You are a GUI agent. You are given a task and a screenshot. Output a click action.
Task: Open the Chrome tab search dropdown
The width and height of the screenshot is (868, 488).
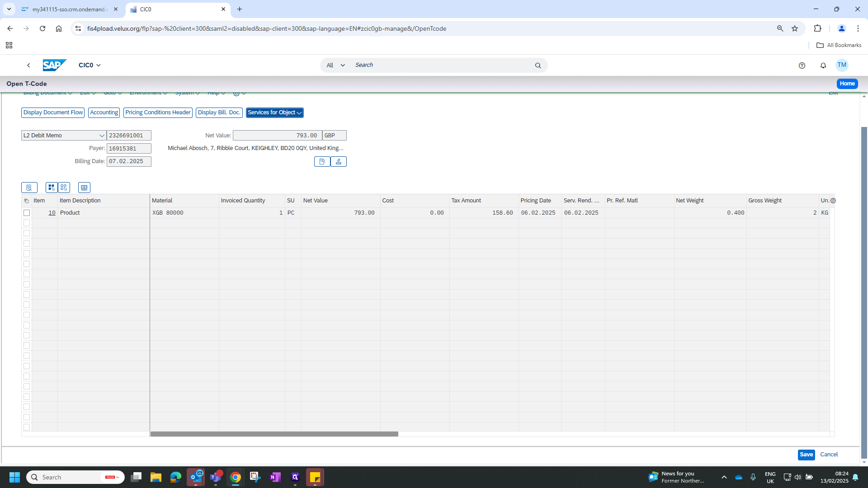point(9,9)
